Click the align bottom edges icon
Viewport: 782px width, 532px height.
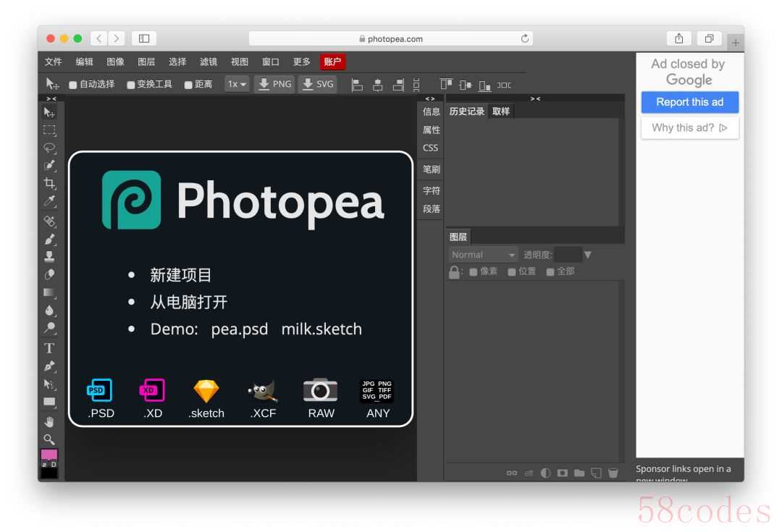click(484, 85)
